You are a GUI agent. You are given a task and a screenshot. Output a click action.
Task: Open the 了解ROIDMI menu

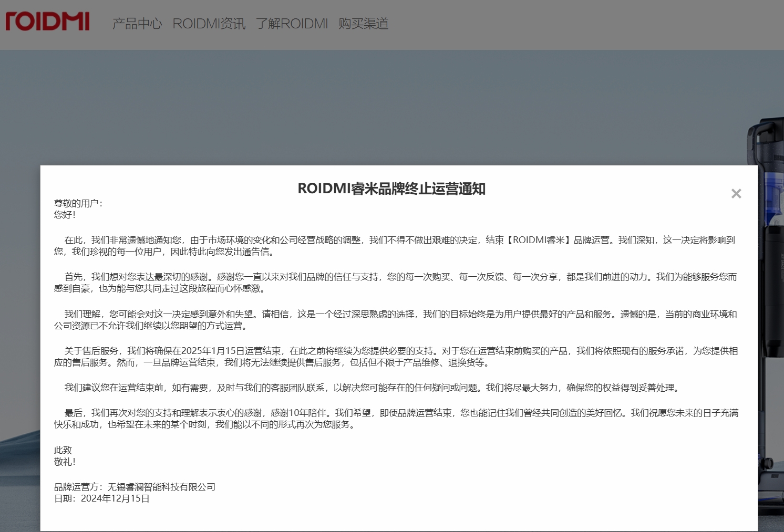pos(292,24)
